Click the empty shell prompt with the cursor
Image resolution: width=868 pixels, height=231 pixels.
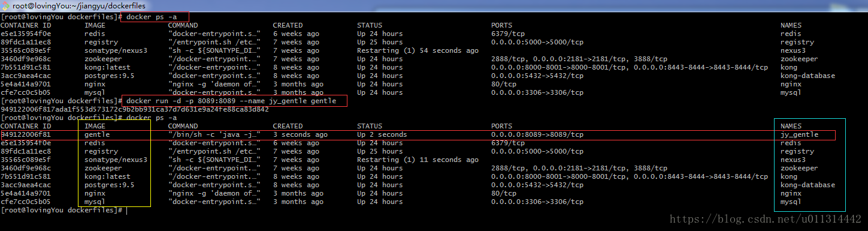[63, 210]
